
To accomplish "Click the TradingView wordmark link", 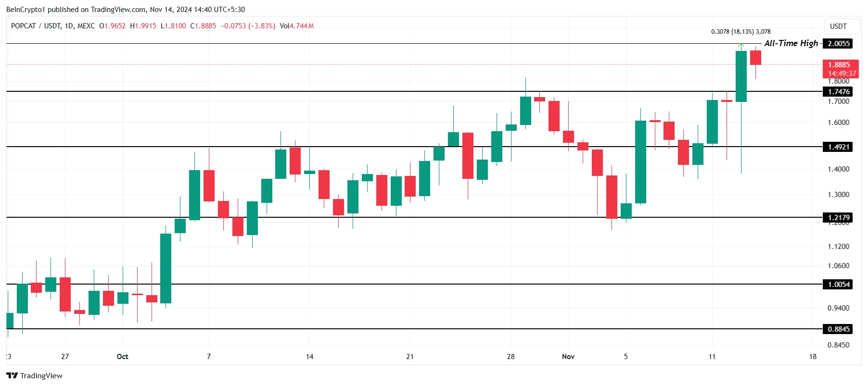I will pos(41,375).
